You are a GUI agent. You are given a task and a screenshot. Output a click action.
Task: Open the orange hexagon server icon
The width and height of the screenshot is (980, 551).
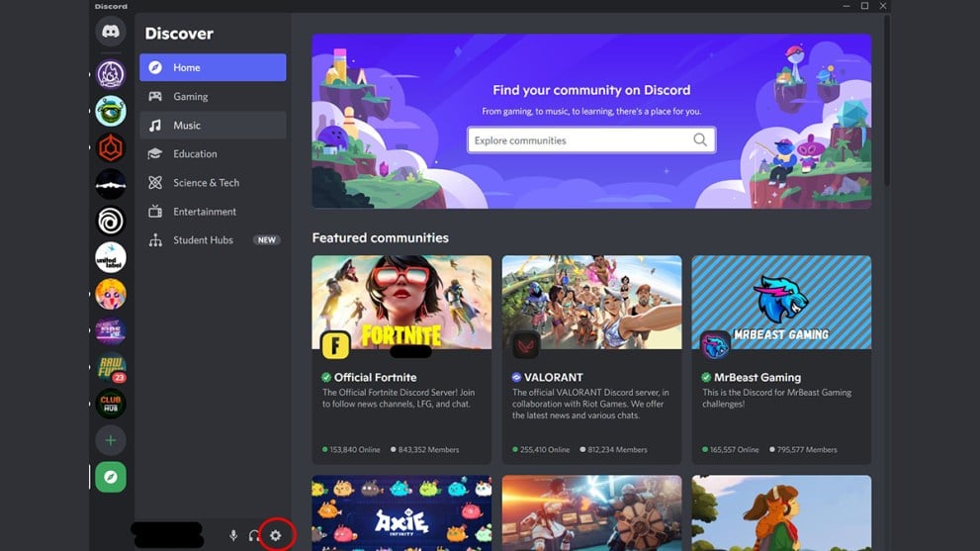pyautogui.click(x=111, y=148)
